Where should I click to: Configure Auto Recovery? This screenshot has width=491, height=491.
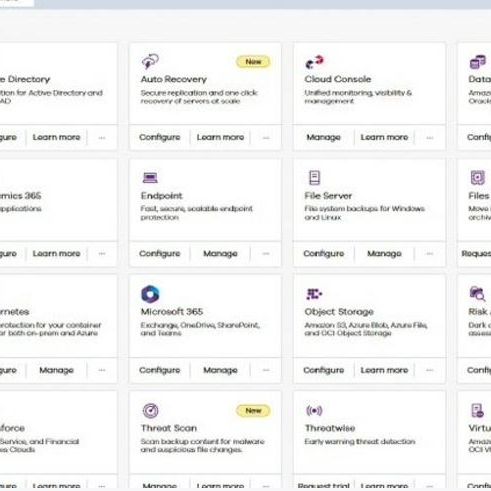pos(160,137)
